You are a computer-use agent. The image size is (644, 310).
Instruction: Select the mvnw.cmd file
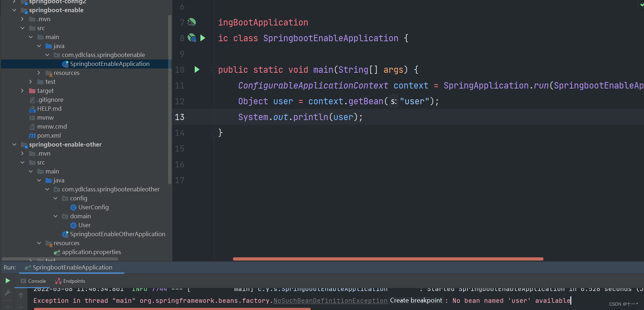coord(52,127)
